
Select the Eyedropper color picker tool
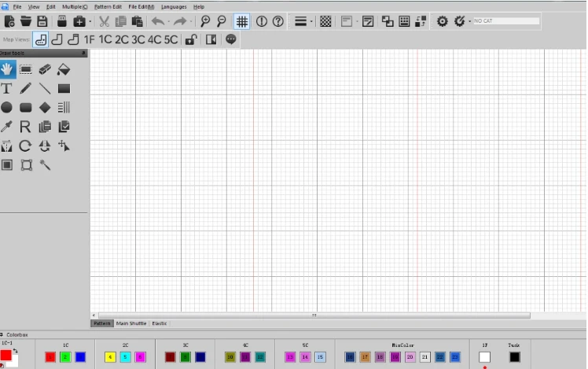6,127
